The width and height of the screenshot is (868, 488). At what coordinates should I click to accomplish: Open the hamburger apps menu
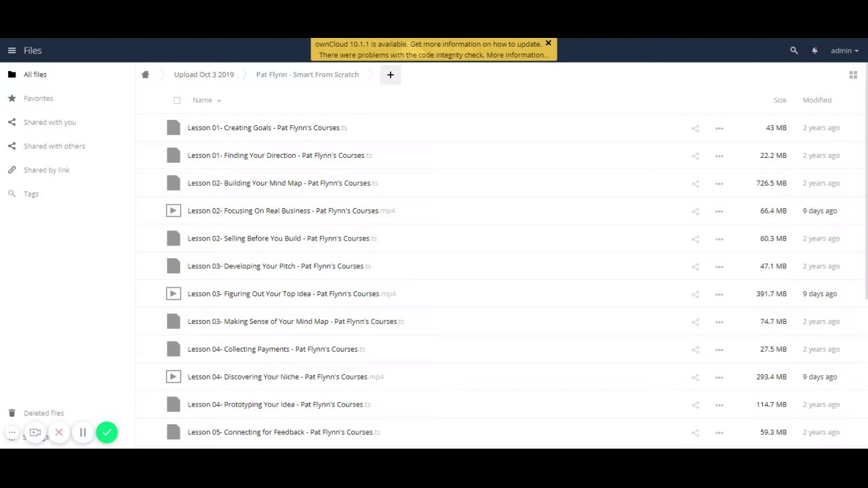pos(12,50)
